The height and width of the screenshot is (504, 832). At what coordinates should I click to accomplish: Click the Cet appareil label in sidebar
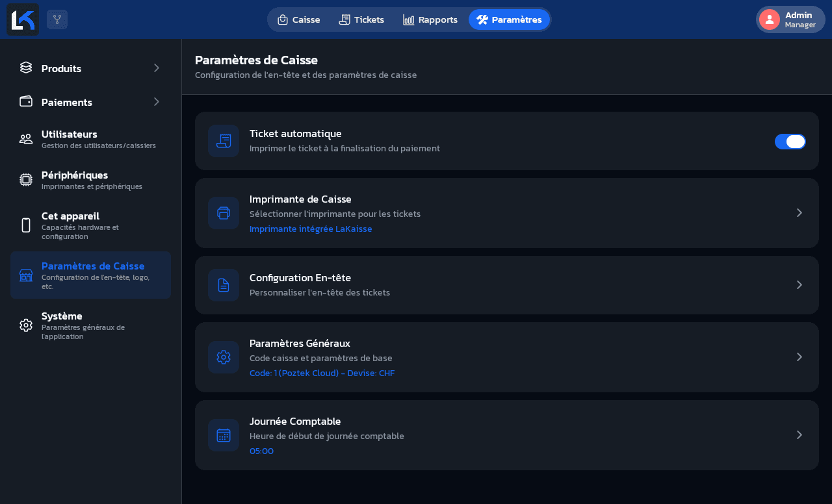coord(70,216)
